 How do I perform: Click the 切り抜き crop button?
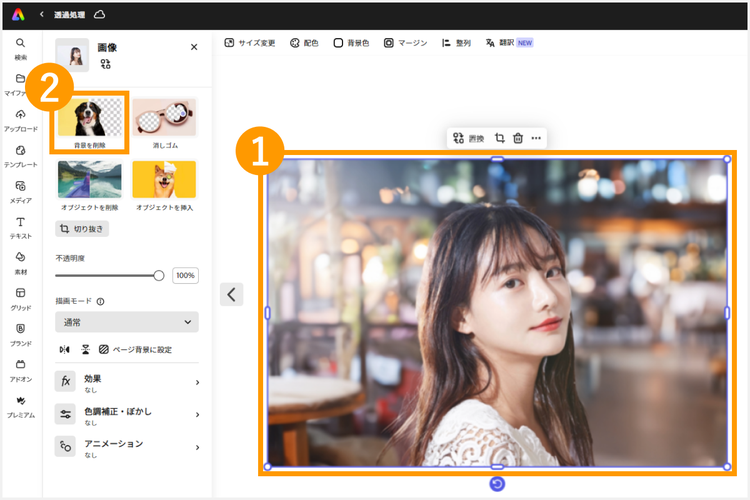[x=82, y=229]
